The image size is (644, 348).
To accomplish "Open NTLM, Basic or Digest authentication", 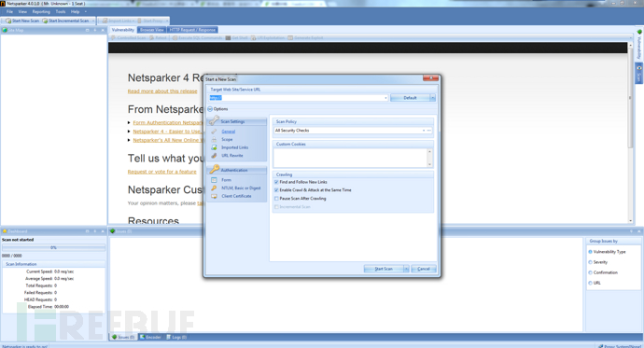I will click(241, 188).
